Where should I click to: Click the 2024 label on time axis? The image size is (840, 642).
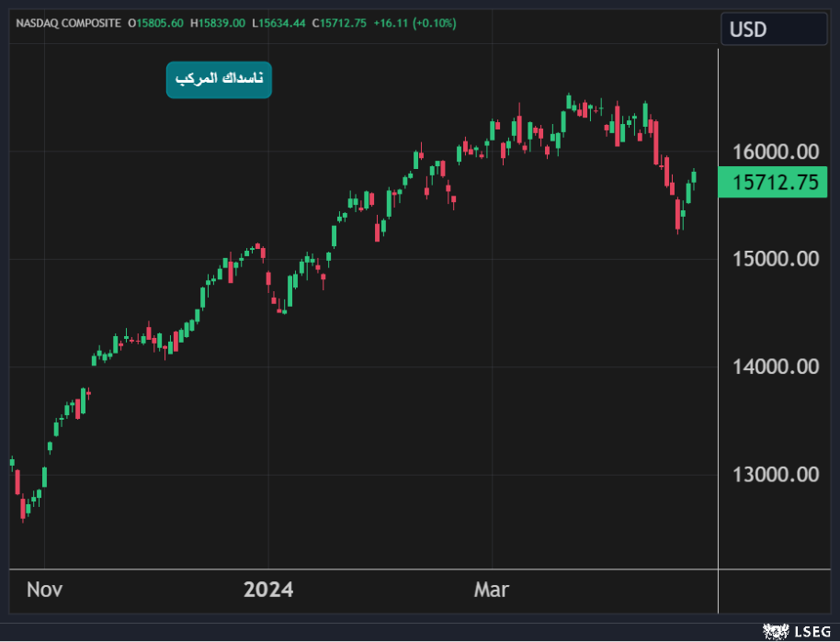268,590
